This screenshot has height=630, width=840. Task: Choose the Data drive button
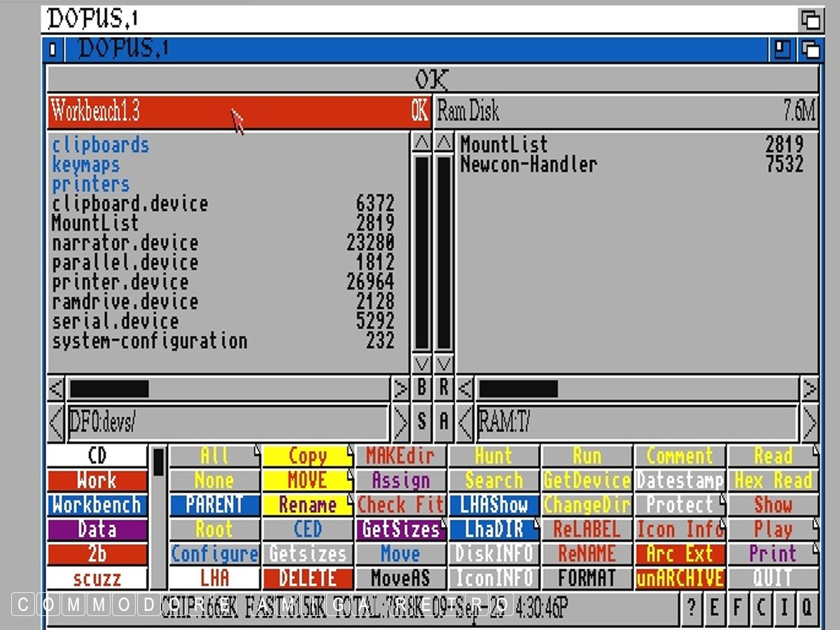click(97, 530)
